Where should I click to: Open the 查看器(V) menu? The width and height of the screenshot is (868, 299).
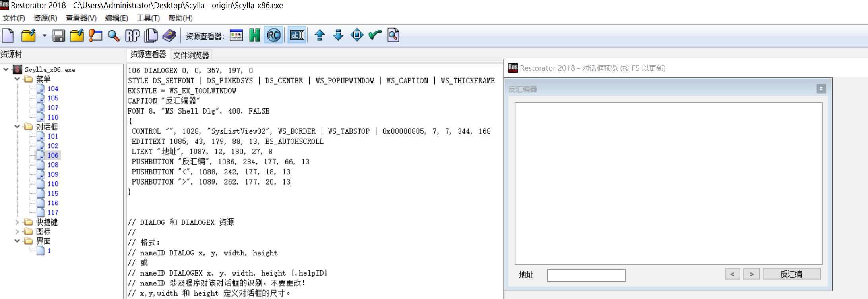[x=81, y=18]
